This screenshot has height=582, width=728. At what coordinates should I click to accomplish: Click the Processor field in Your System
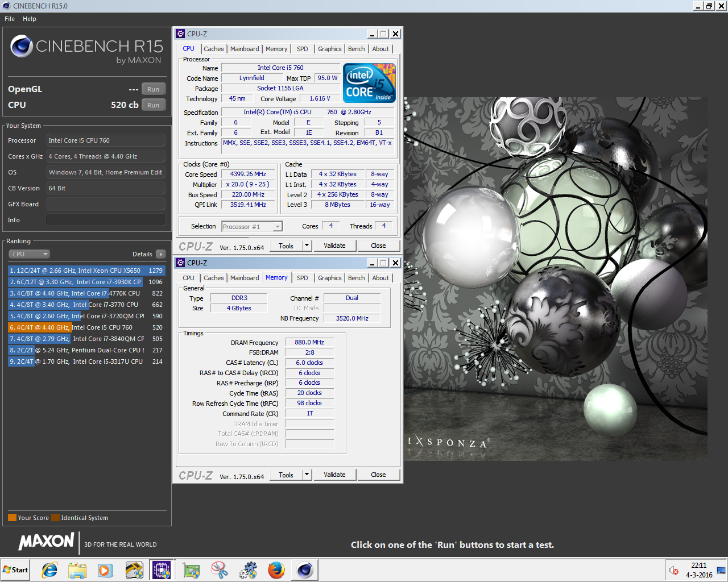pos(106,140)
